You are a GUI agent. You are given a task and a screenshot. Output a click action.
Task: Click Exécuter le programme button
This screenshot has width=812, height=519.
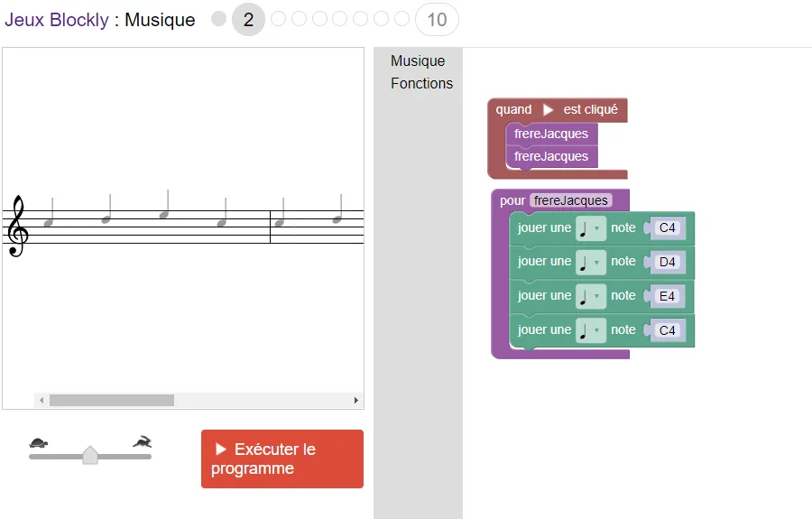(x=281, y=459)
